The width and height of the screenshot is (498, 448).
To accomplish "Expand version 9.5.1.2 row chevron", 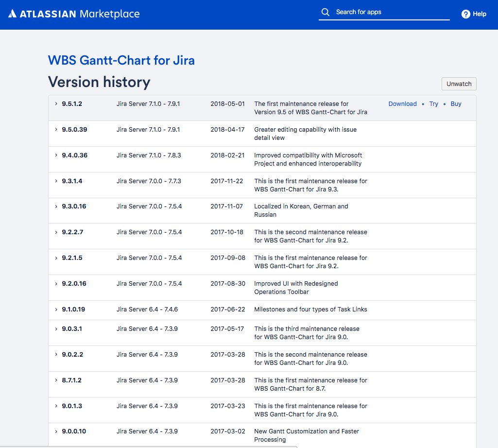I will coord(56,104).
